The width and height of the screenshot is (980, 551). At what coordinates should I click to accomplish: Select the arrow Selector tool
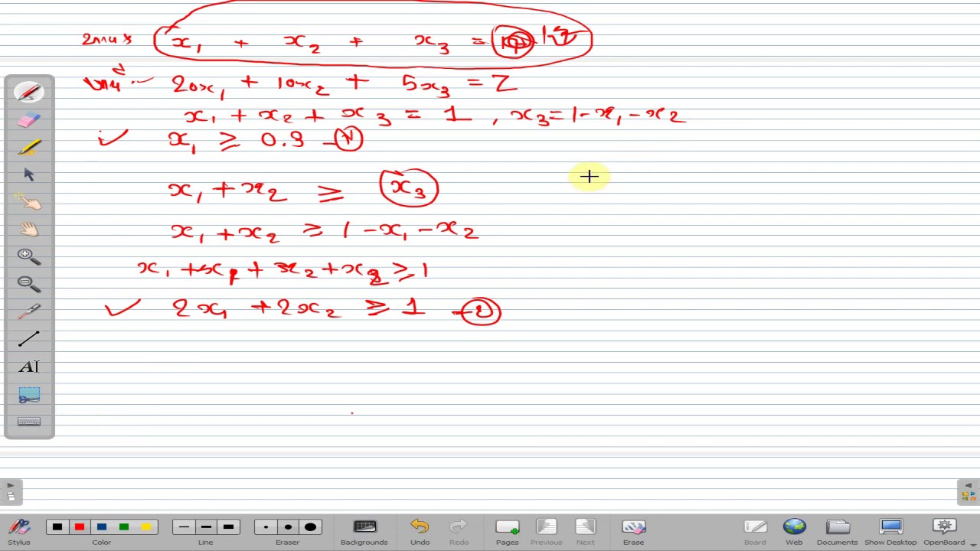tap(29, 174)
